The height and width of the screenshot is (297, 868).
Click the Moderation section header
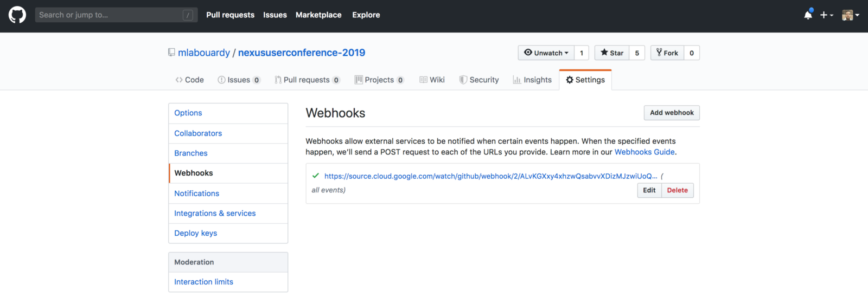(x=228, y=262)
